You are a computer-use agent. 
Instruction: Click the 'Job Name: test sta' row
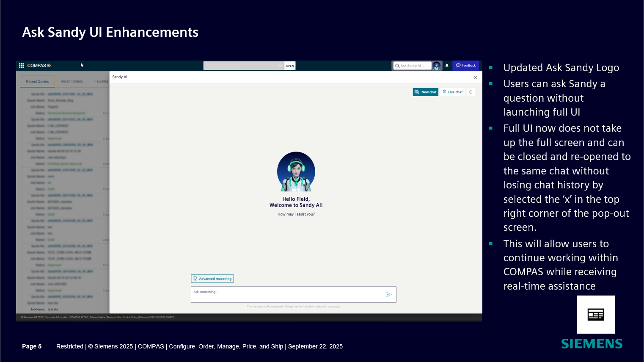pyautogui.click(x=44, y=309)
